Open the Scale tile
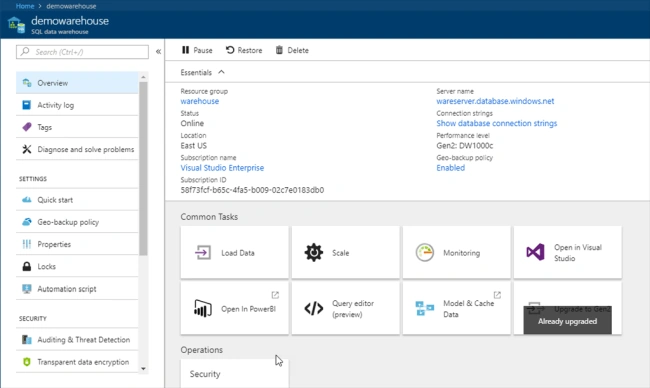 (x=345, y=252)
